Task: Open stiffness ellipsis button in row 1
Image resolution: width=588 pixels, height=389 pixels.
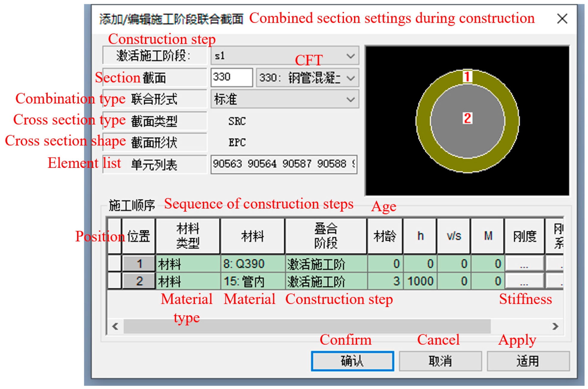Action: pyautogui.click(x=524, y=264)
